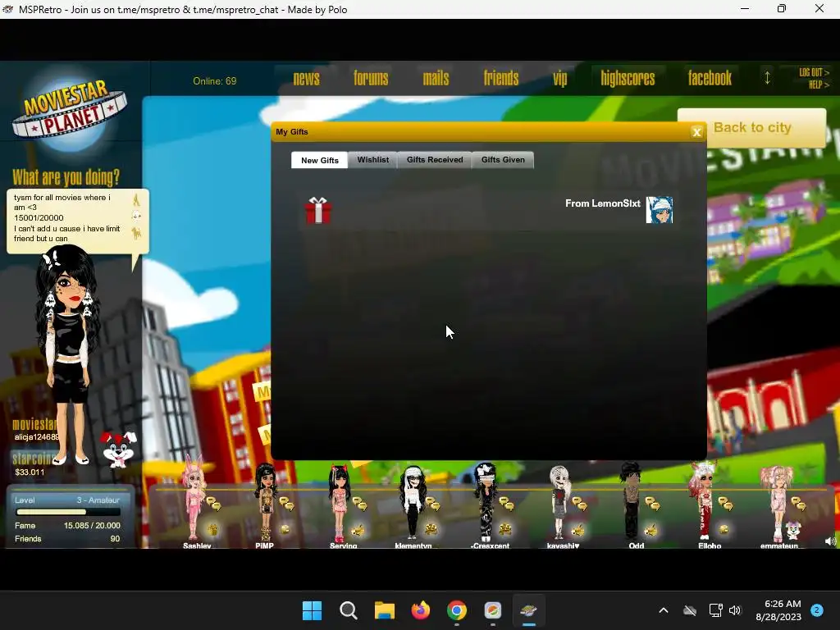Click the puppy pet icon beside emmateun
The height and width of the screenshot is (630, 840).
point(793,530)
